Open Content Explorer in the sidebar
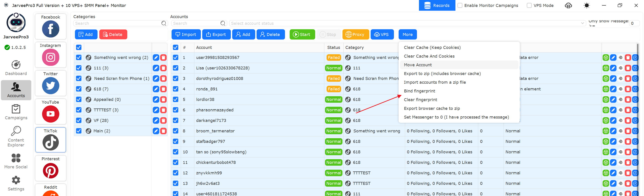The height and width of the screenshot is (196, 644). click(x=16, y=136)
